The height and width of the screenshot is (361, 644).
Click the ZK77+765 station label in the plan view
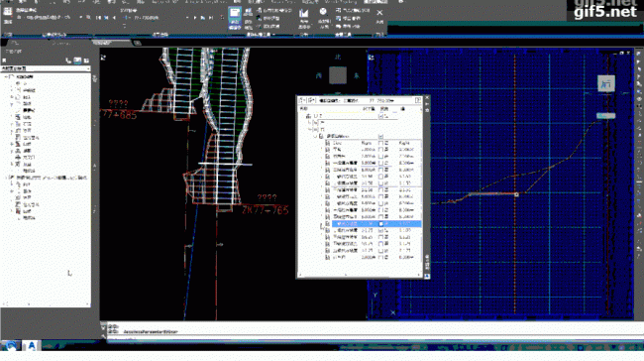(x=265, y=210)
